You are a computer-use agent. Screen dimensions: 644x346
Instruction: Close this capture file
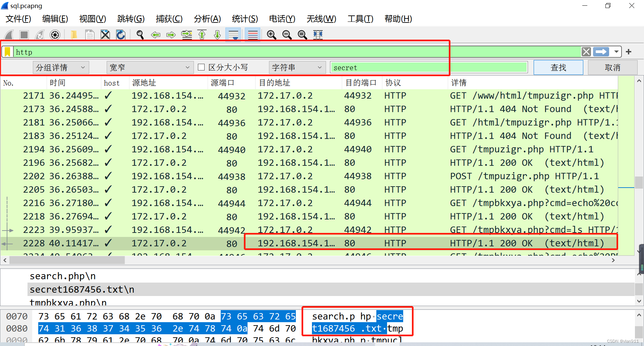click(x=105, y=35)
